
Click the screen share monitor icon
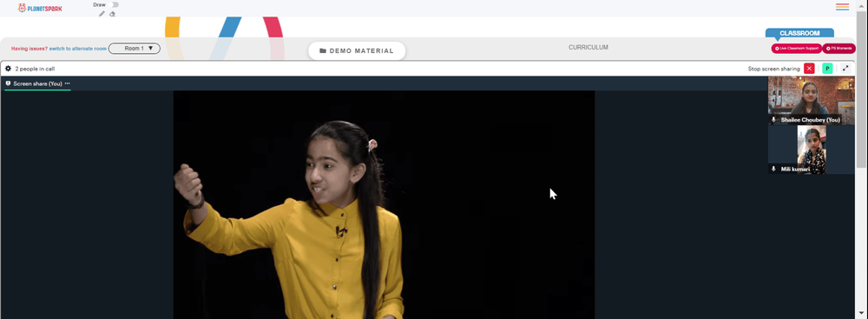coord(9,83)
